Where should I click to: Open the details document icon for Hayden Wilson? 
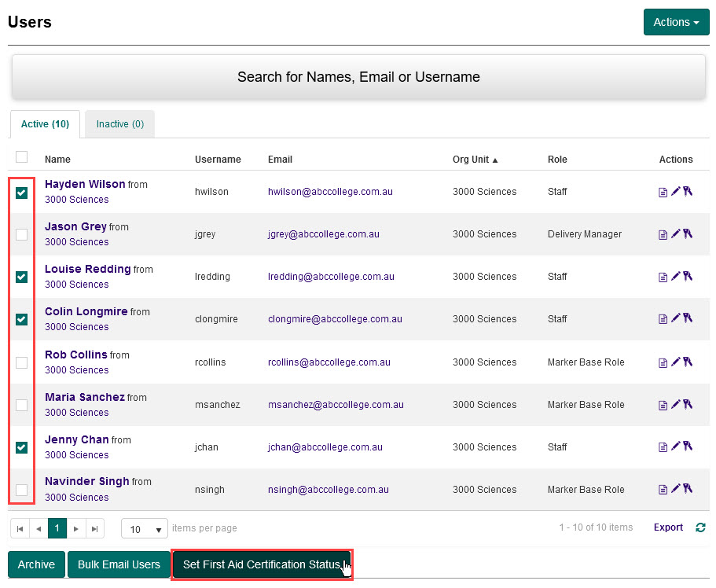663,192
